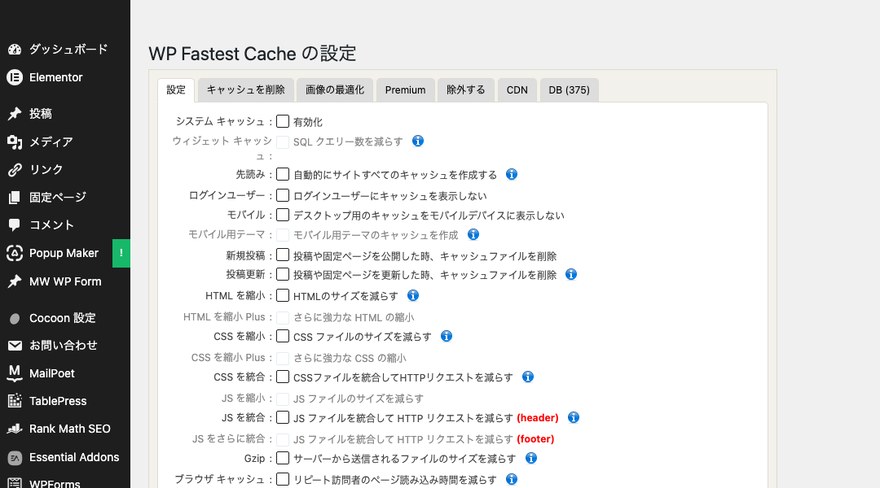Click the disabled HTML を縮小 Plus checkbox
Screen dimensions: 880x488
point(283,317)
